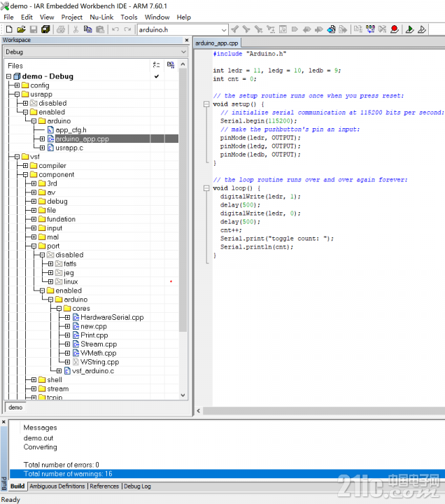
Task: Open the Debug configuration dropdown
Action: pos(183,52)
